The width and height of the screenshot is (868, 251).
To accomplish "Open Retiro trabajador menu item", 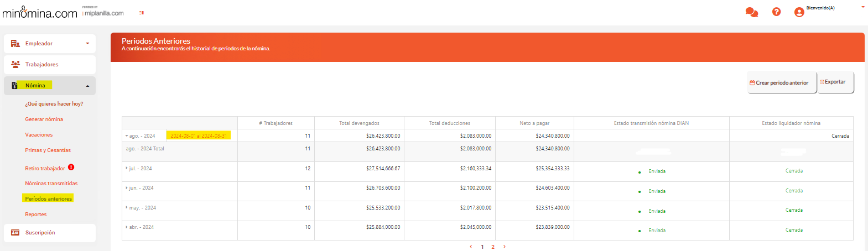I will tap(45, 168).
